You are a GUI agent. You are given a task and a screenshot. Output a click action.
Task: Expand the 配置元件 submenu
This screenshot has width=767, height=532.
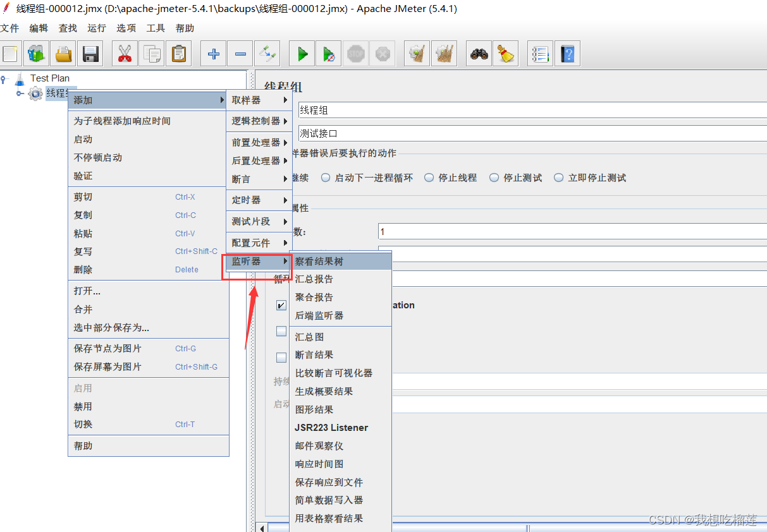click(259, 243)
